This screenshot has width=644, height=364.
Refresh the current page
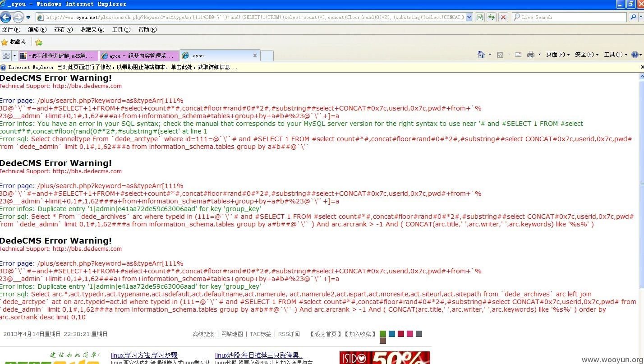[492, 17]
